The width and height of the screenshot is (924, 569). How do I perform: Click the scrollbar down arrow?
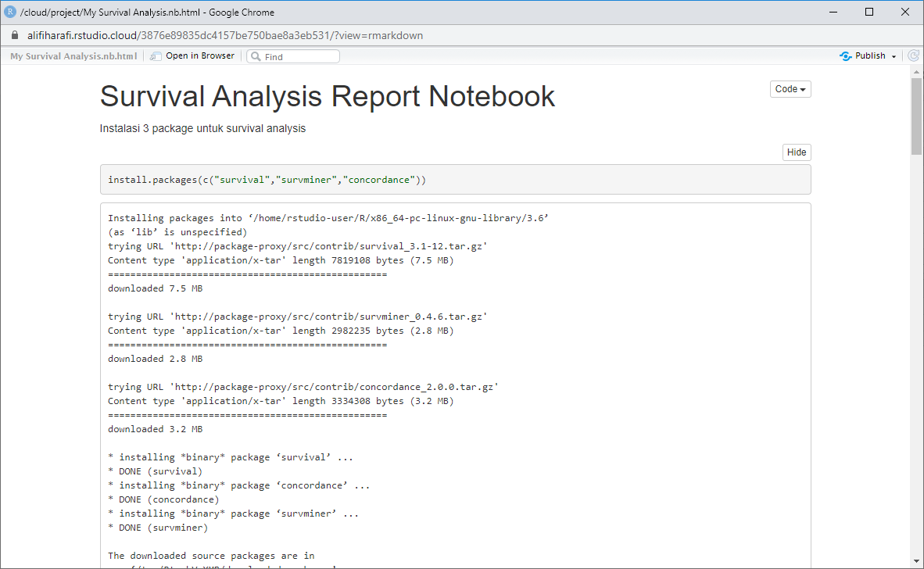tap(915, 561)
